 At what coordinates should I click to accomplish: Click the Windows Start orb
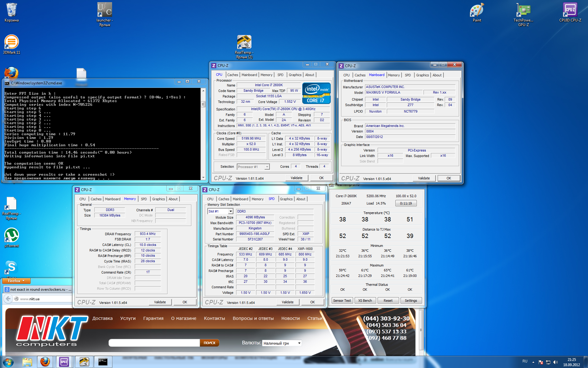8,362
